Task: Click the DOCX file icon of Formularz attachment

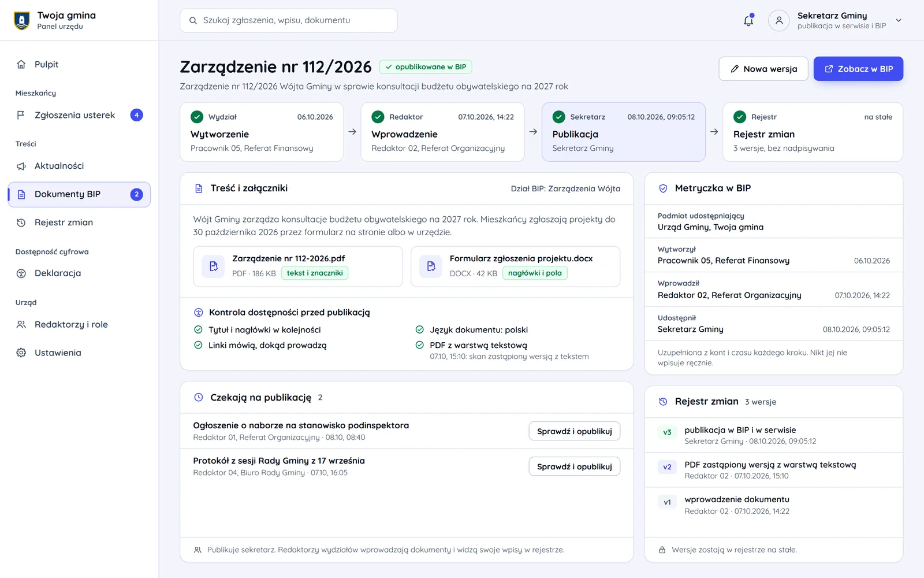Action: (x=431, y=266)
